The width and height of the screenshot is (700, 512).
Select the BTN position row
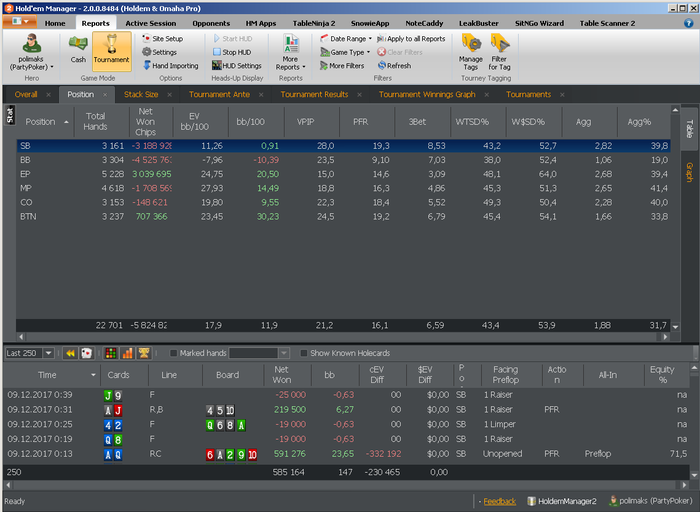pyautogui.click(x=343, y=216)
